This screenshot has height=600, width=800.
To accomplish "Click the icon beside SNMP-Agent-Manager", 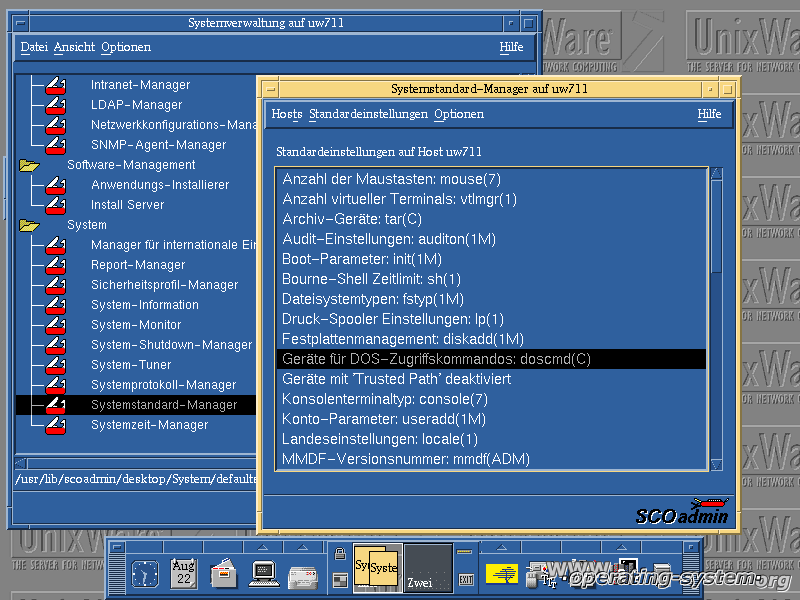I will tap(55, 145).
